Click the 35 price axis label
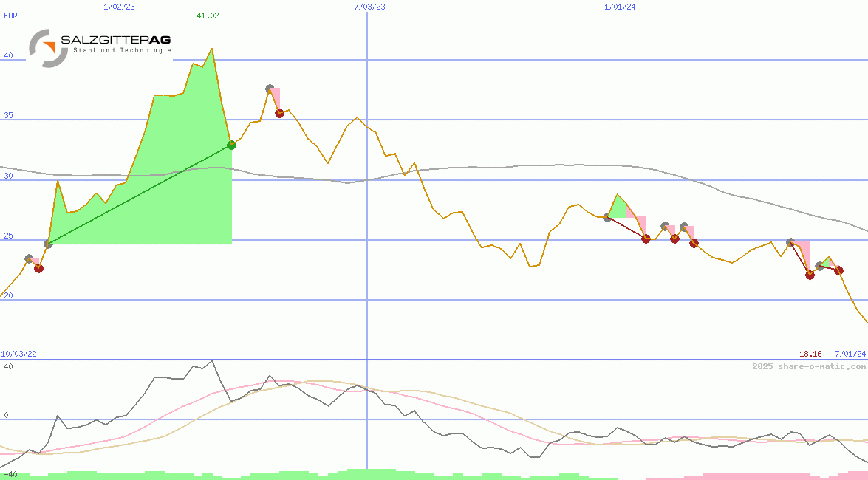The width and height of the screenshot is (868, 480). (8, 116)
